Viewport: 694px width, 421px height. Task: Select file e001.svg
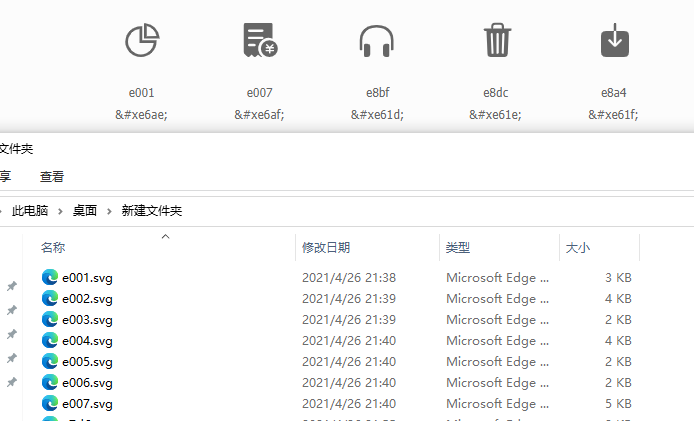[87, 278]
